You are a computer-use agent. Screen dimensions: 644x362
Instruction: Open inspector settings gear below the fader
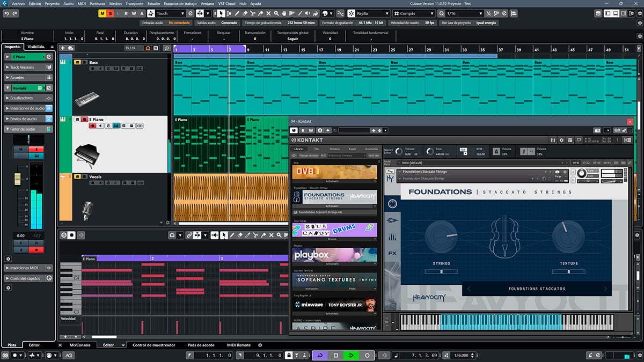pyautogui.click(x=8, y=258)
